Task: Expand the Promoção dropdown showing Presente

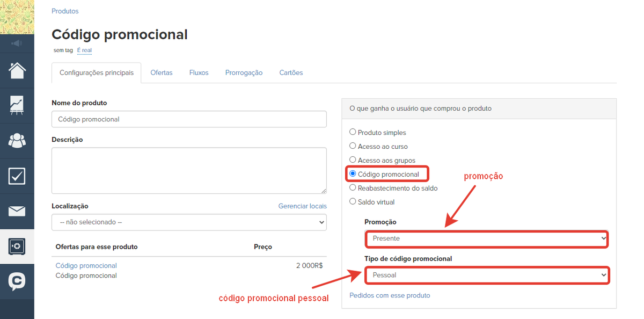Action: [x=487, y=238]
